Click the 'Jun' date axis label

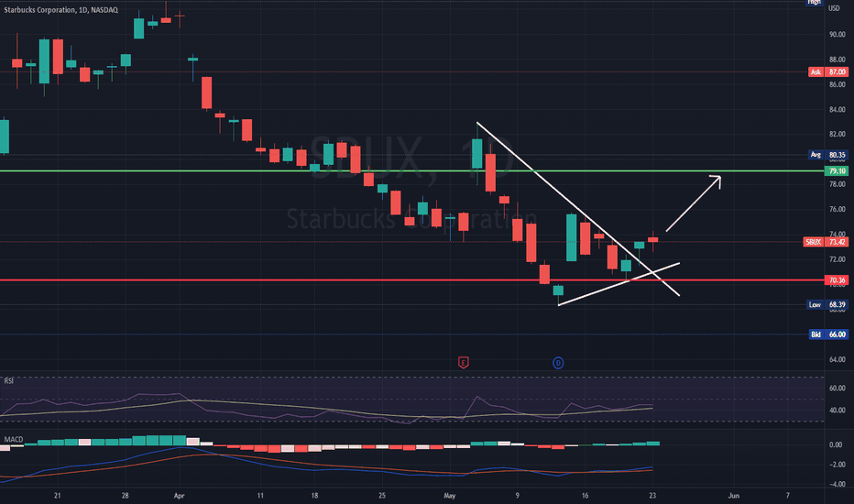(x=734, y=496)
